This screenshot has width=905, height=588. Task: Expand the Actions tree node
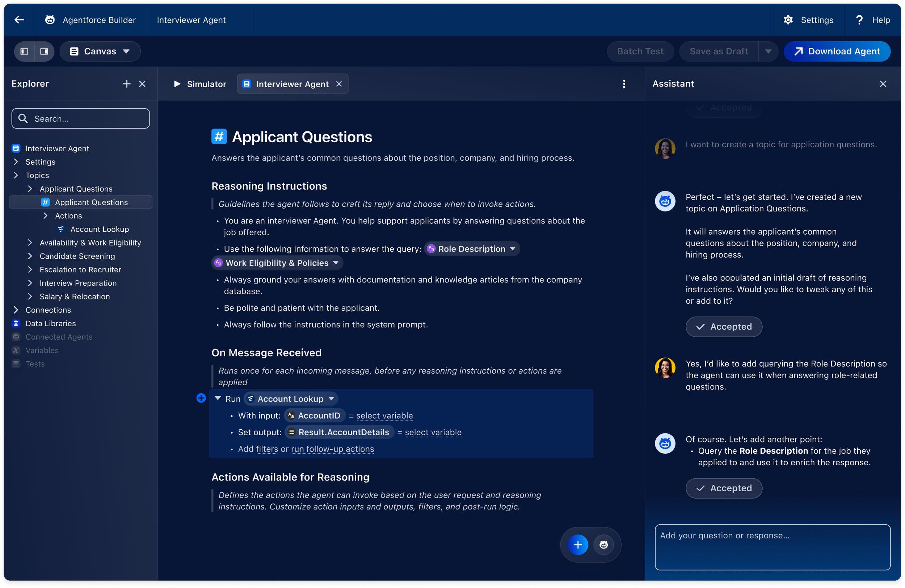[x=46, y=216]
